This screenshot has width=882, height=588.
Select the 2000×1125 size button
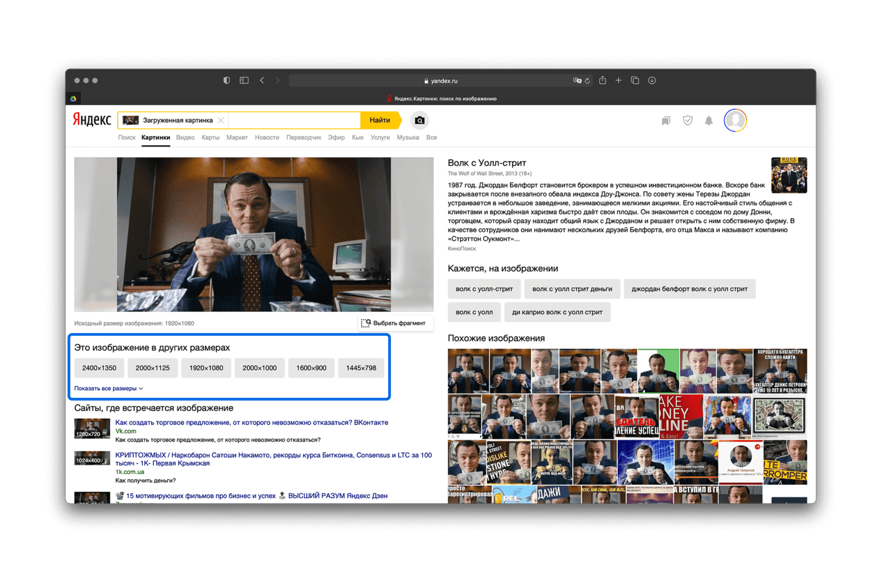[153, 368]
